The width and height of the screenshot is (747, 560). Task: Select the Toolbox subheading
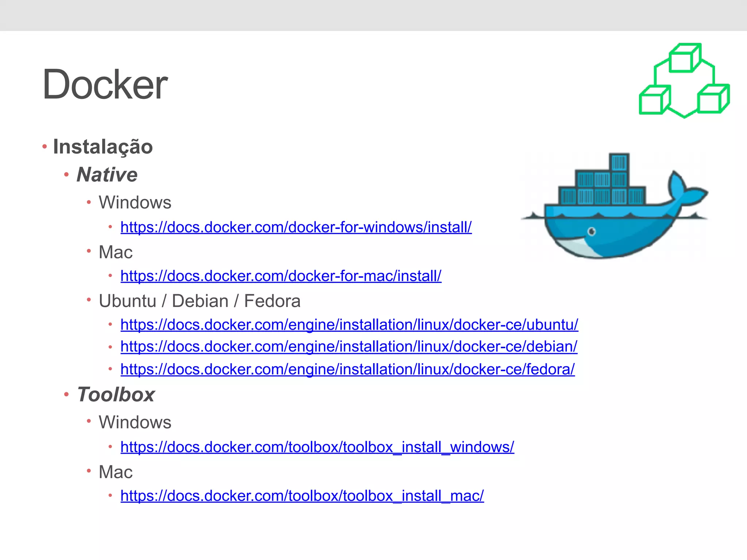116,394
